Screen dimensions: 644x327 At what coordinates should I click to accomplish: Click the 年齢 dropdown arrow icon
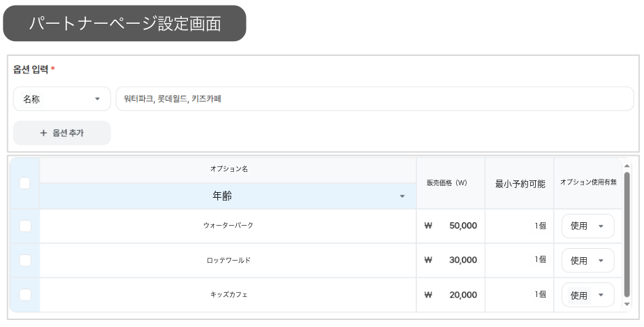[402, 196]
